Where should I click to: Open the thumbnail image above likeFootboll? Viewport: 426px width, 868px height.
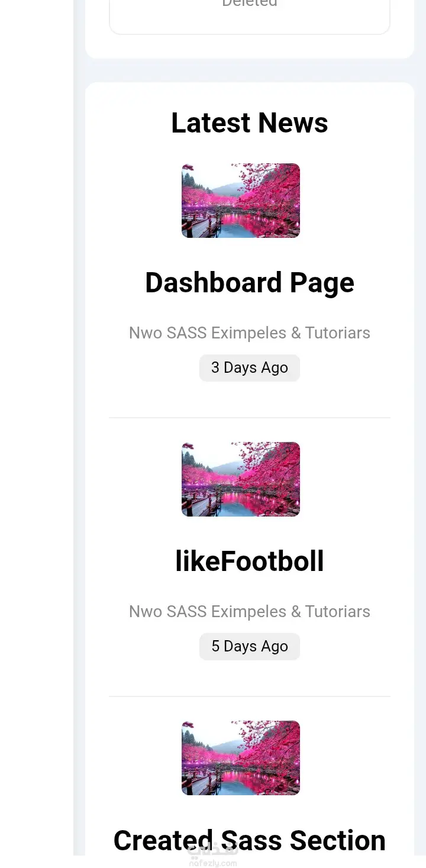(x=241, y=479)
